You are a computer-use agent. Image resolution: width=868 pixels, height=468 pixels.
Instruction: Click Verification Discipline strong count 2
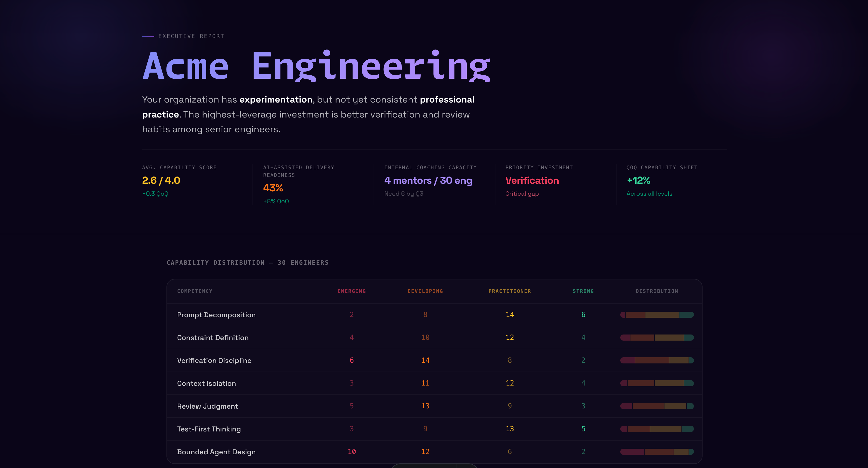click(x=583, y=360)
